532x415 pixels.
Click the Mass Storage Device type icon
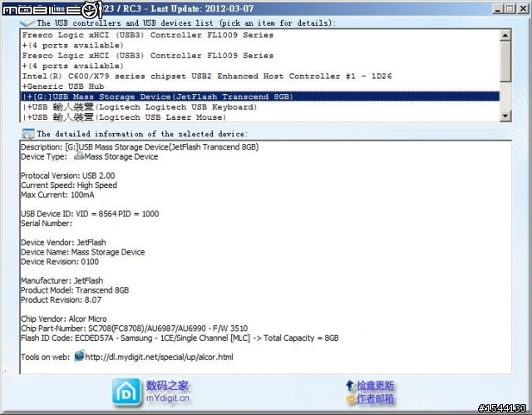point(79,156)
